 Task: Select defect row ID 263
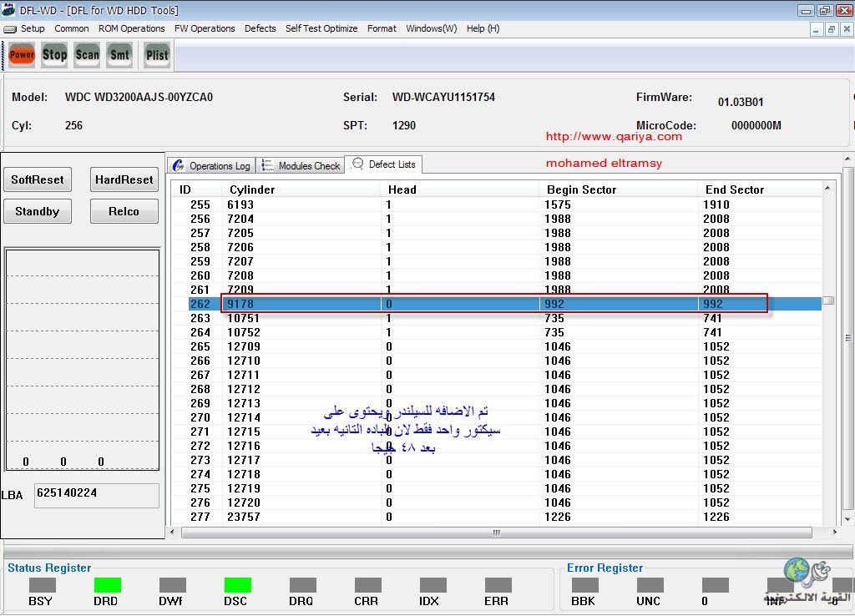point(496,318)
